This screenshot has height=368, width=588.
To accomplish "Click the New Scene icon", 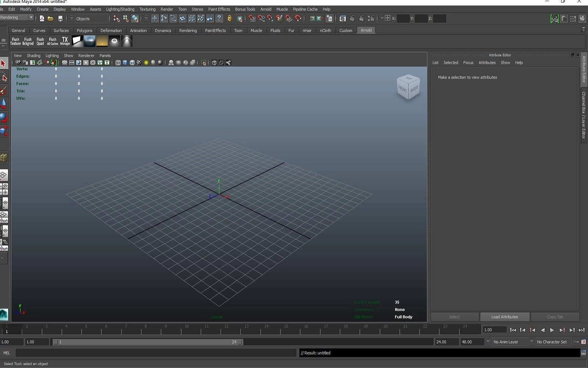I will tap(42, 18).
